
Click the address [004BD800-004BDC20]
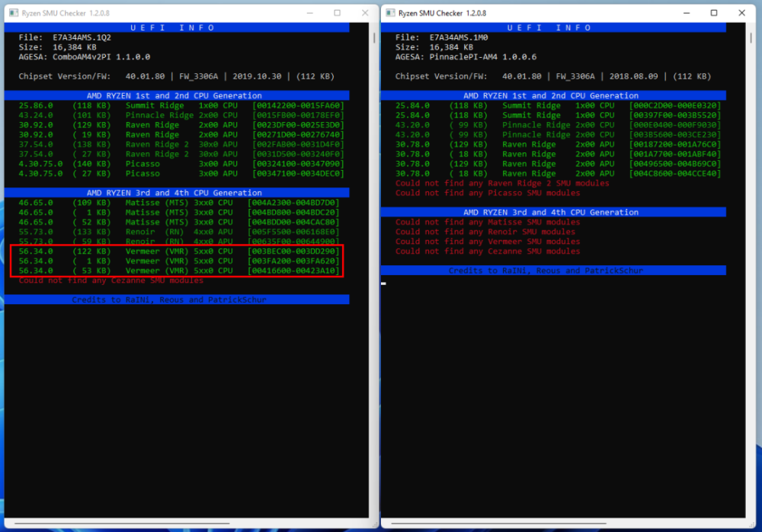click(x=293, y=213)
